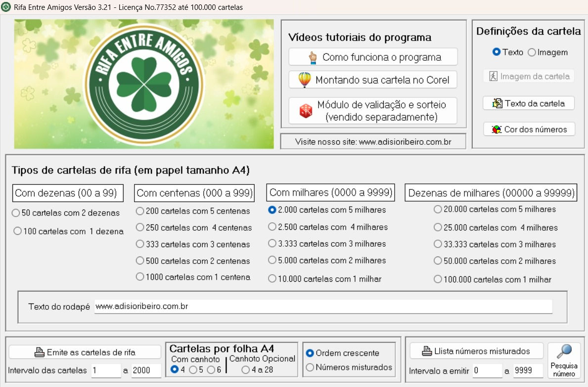Click the balloon icon on Montando sua cartela
Screen dimensions: 588x387
coord(305,80)
